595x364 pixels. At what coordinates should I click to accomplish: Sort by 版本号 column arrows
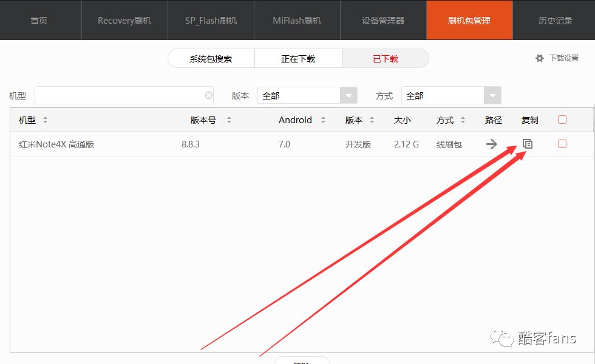(x=229, y=120)
